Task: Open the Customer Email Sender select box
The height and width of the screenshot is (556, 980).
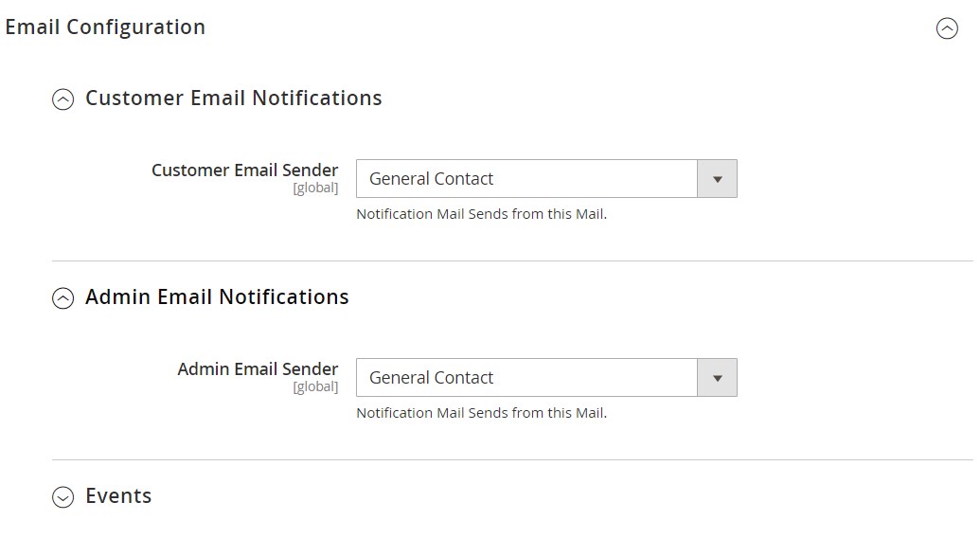Action: point(526,179)
